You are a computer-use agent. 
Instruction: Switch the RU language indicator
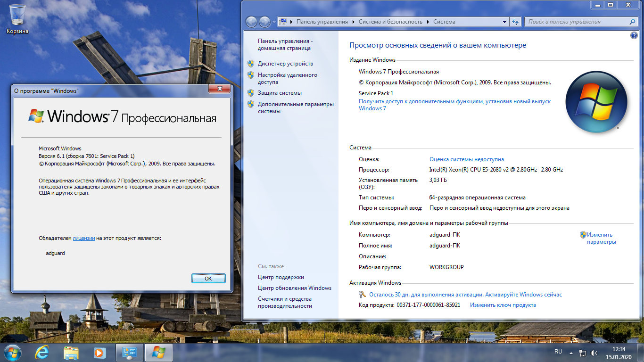pyautogui.click(x=558, y=352)
